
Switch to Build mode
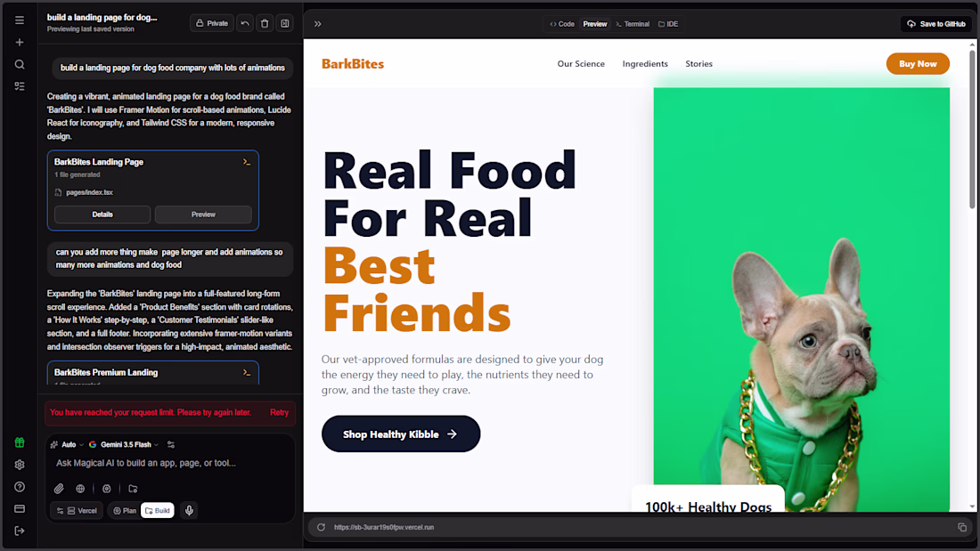[x=158, y=510]
